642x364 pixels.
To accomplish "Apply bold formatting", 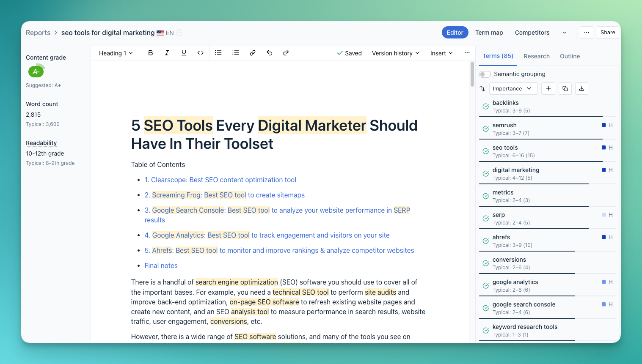I will pos(150,53).
